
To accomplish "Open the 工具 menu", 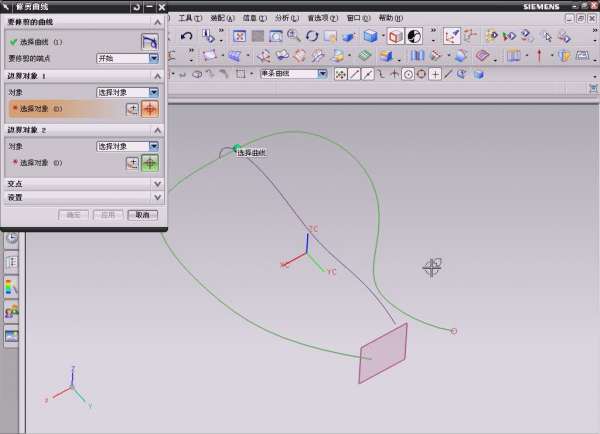I will pos(189,18).
